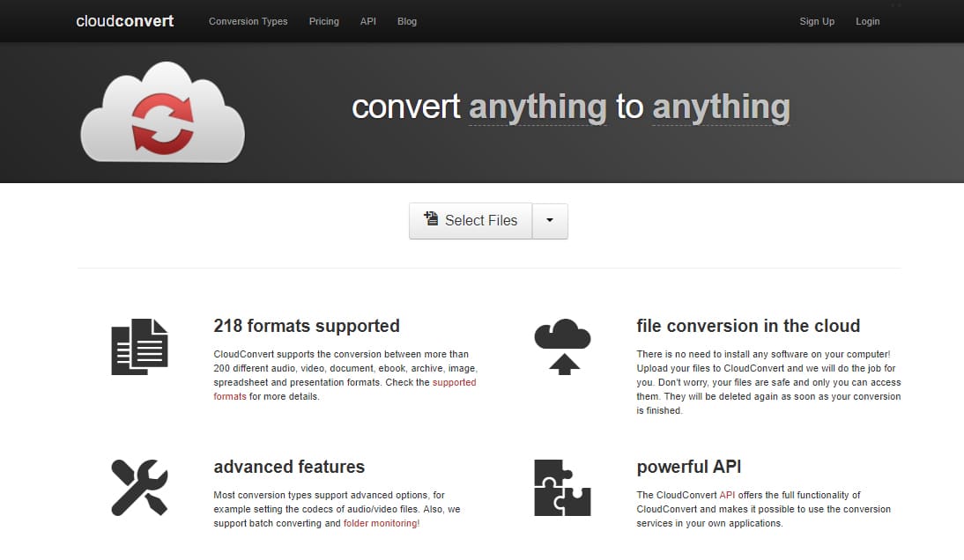Viewport: 964px width, 560px height.
Task: Click the cloud upload arrow icon
Action: pos(562,346)
